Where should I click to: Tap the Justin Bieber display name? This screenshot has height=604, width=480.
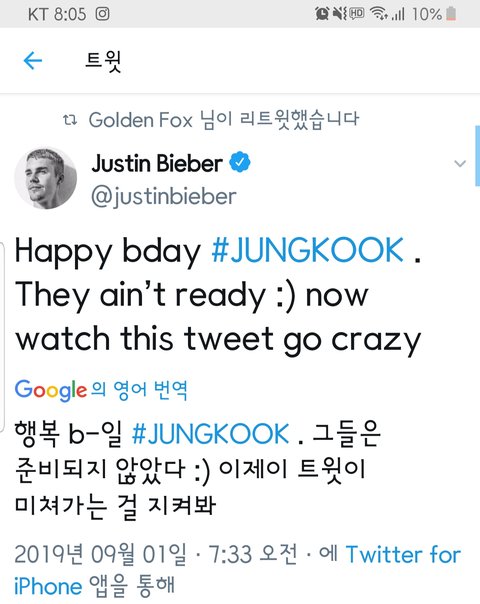(157, 163)
